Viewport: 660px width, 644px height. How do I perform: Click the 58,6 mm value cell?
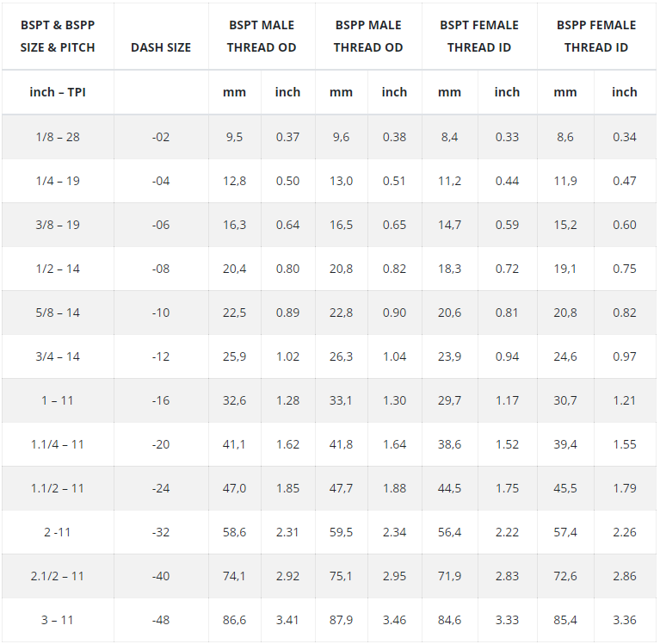235,532
